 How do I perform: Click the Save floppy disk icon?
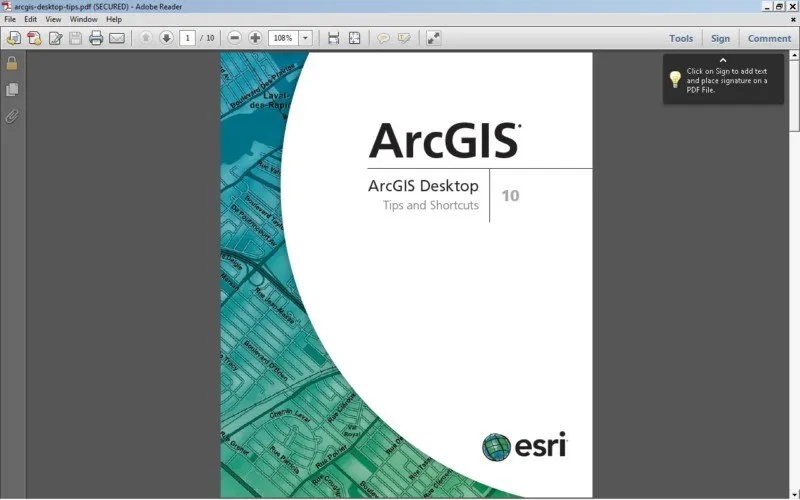point(76,38)
